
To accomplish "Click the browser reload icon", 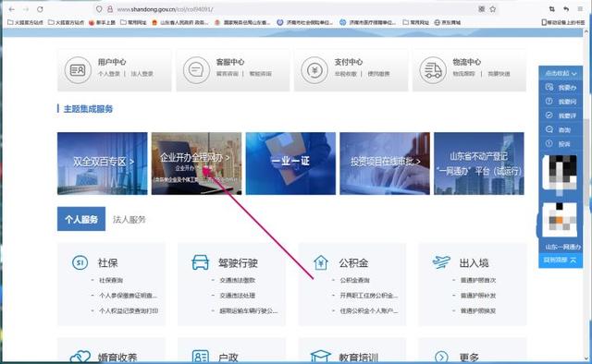I will click(x=40, y=9).
